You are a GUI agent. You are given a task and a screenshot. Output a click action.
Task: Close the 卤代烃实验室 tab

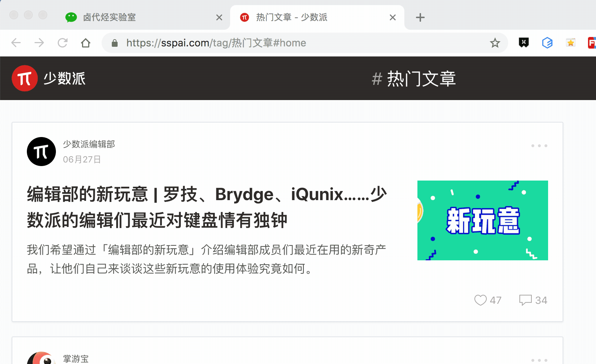tap(219, 17)
